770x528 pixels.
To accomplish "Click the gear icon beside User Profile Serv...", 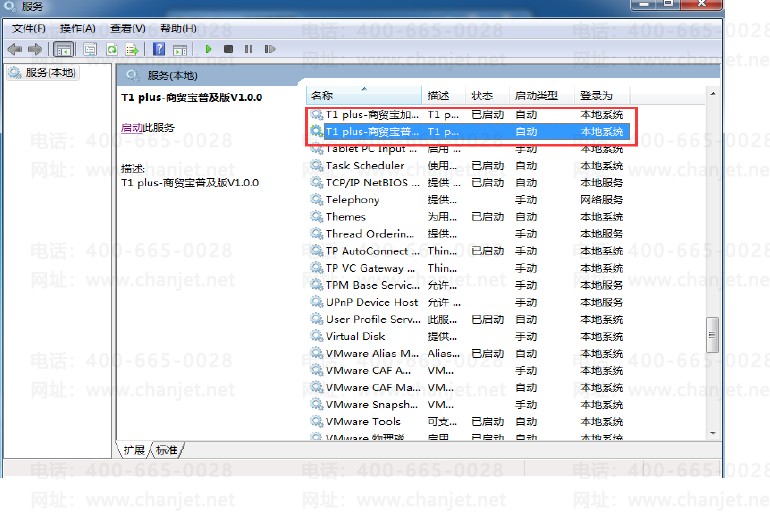I will pyautogui.click(x=317, y=319).
